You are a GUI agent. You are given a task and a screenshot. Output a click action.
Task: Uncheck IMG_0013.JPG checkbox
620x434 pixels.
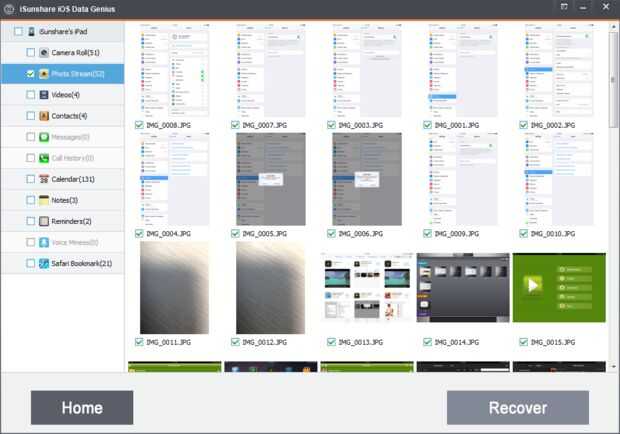331,342
